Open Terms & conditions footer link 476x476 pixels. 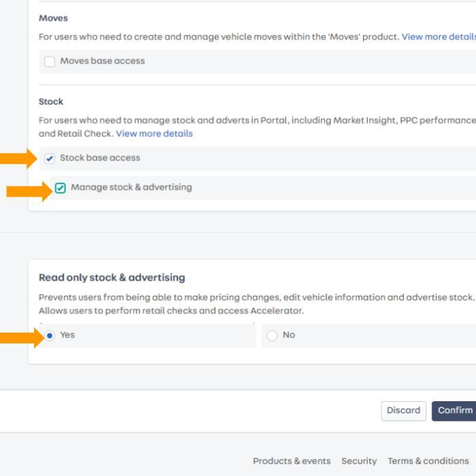pos(428,461)
